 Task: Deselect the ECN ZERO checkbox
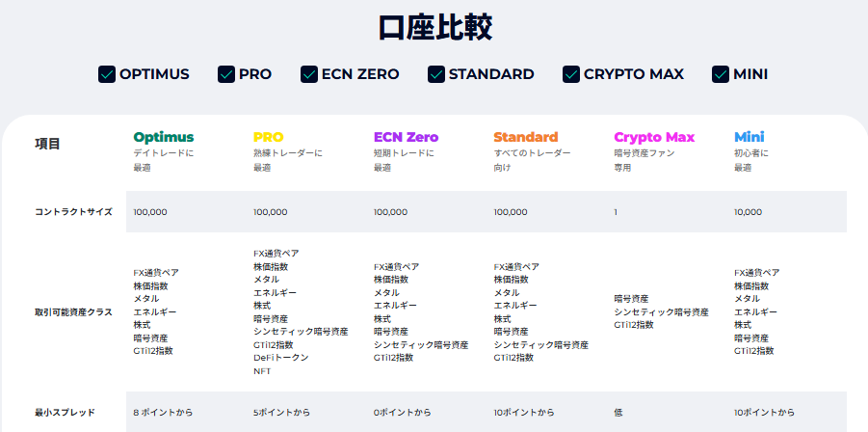(x=309, y=74)
